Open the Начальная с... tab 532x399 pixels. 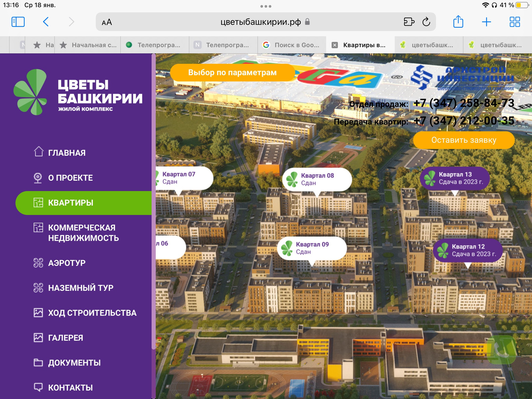(x=88, y=45)
